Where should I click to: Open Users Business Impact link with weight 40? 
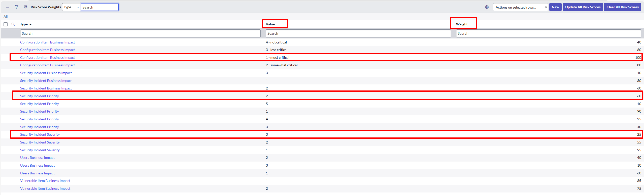click(x=37, y=158)
